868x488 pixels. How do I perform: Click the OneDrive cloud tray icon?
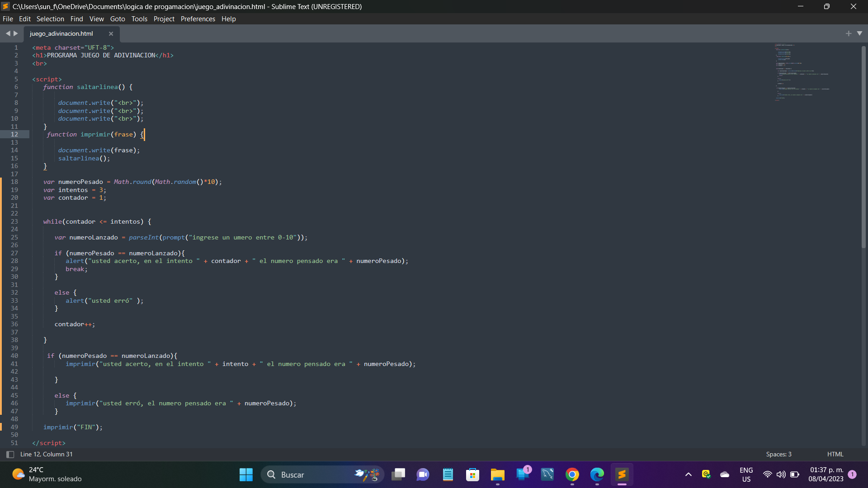click(x=725, y=474)
